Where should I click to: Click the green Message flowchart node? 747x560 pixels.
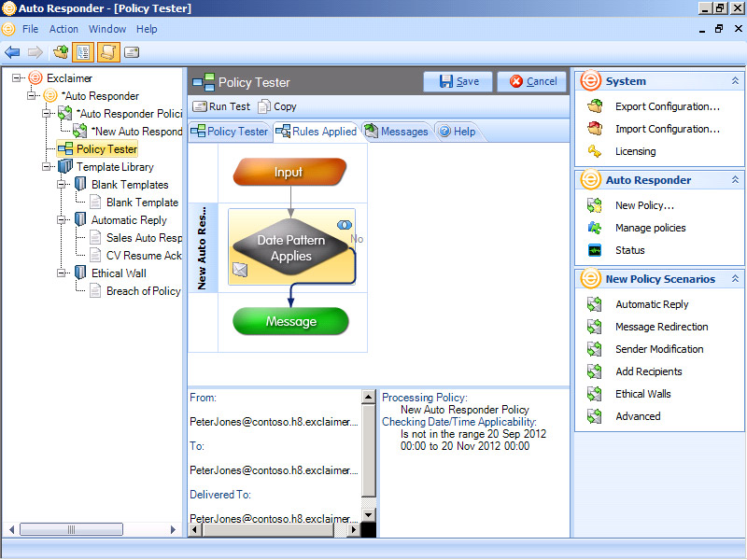tap(290, 321)
